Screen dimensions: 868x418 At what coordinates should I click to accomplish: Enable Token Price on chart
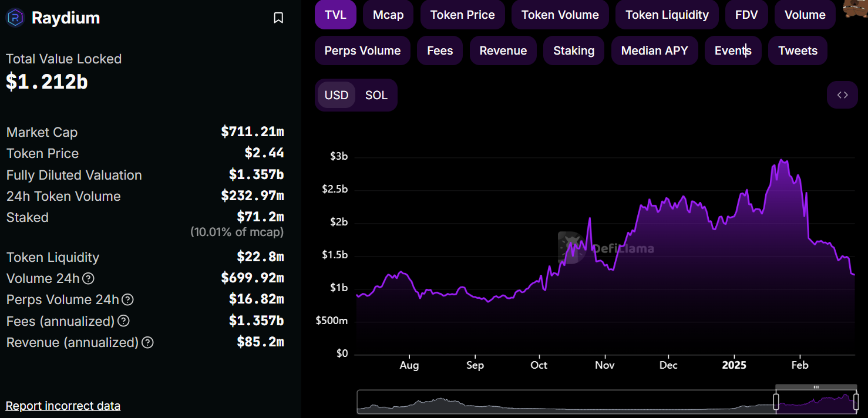click(463, 15)
